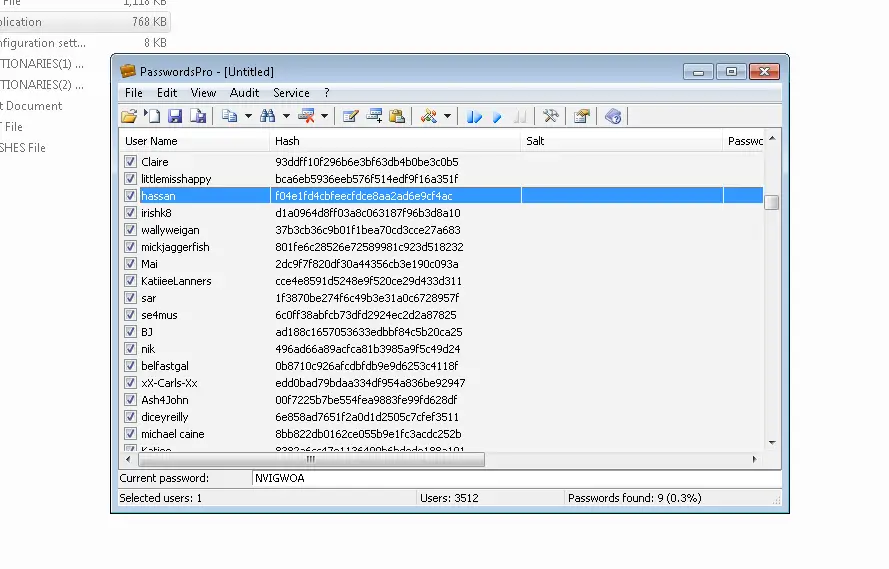Open the Service menu
This screenshot has width=889, height=569.
291,93
